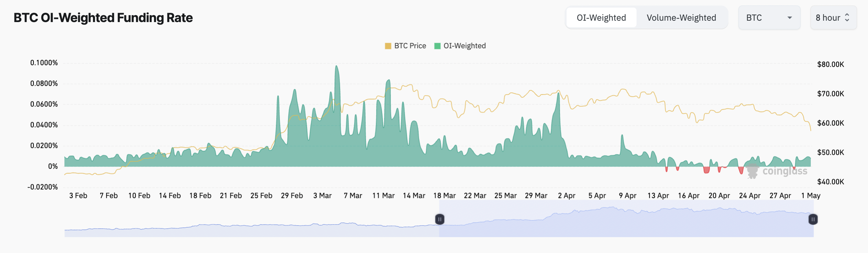Image resolution: width=868 pixels, height=253 pixels.
Task: Click the chart title BTC OI-Weighted Funding Rate
Action: click(103, 18)
